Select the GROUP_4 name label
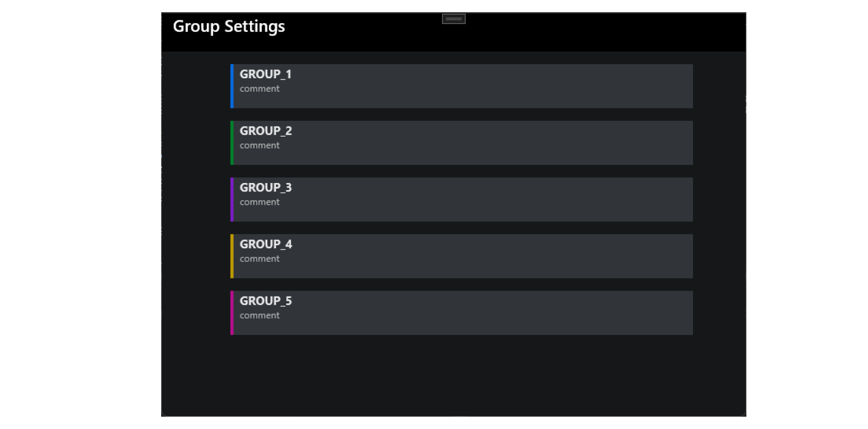The width and height of the screenshot is (868, 429). click(266, 244)
